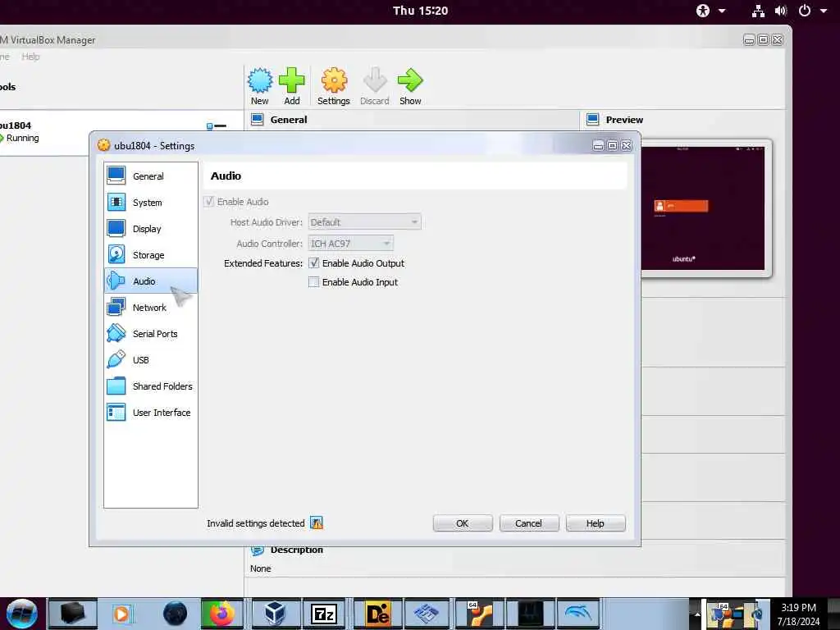The width and height of the screenshot is (840, 630).
Task: Open the Audio Controller dropdown
Action: click(x=351, y=243)
